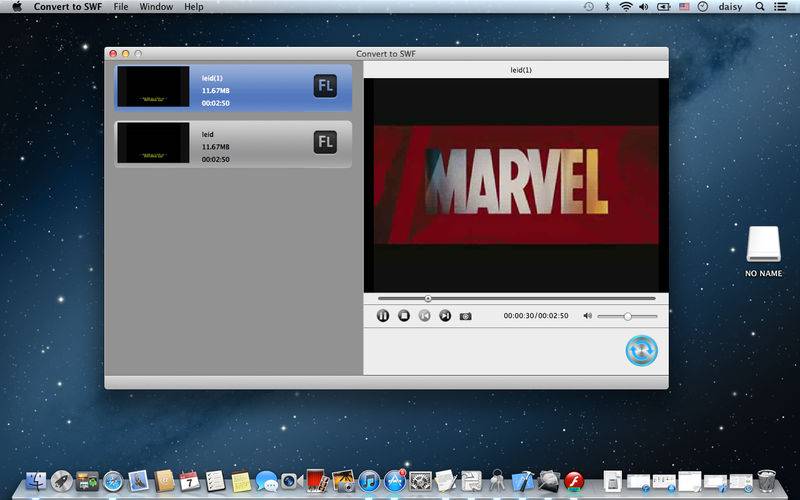
Task: Click the battery status icon
Action: pos(663,7)
